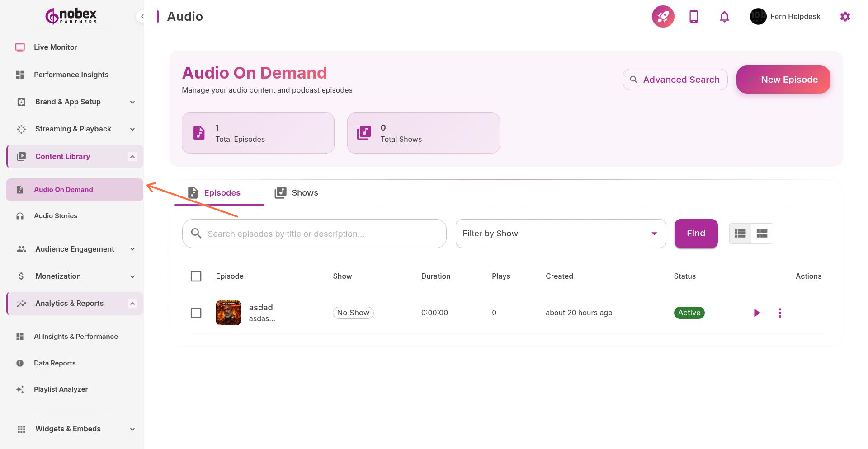Screen dimensions: 868x449
Task: Switch to grid view for episodes
Action: click(x=762, y=233)
